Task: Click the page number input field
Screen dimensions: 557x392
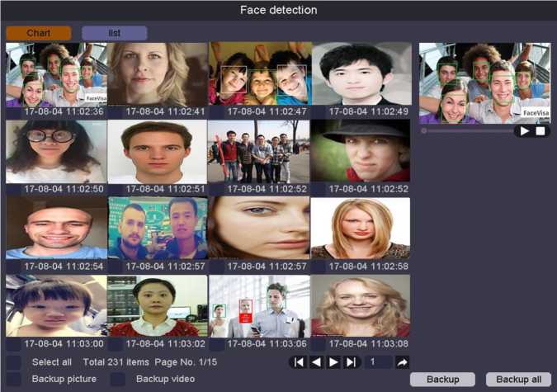Action: 378,362
